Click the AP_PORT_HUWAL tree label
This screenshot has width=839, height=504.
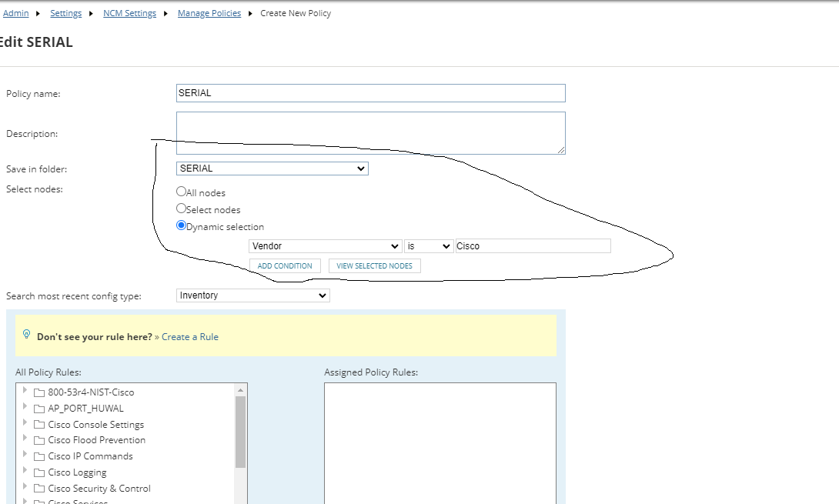[x=85, y=409]
